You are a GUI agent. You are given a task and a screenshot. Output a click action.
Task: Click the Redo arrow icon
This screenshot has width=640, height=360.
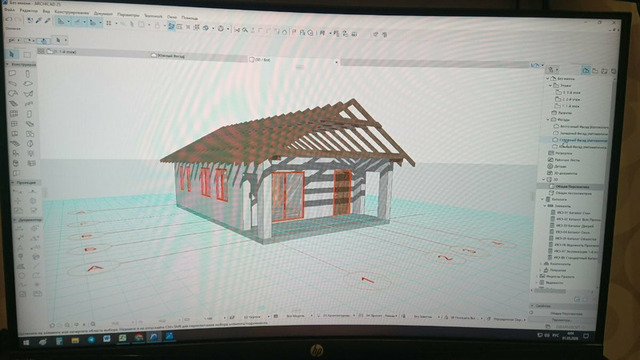(18, 20)
